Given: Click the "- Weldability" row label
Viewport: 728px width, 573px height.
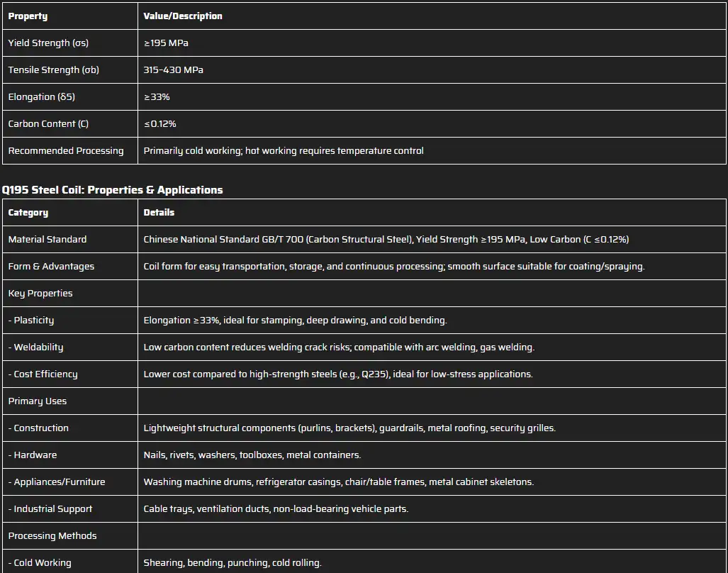Looking at the screenshot, I should (x=35, y=347).
